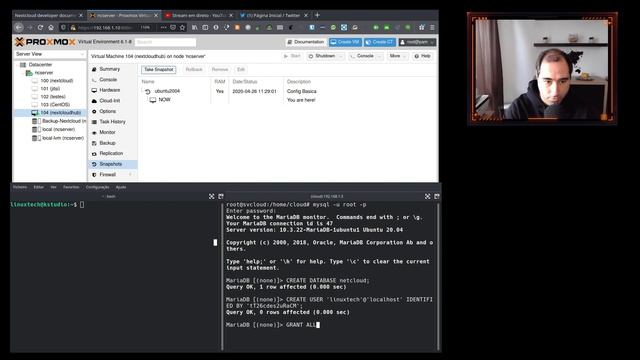Open the Ajuda menu in terminal

coord(121,187)
